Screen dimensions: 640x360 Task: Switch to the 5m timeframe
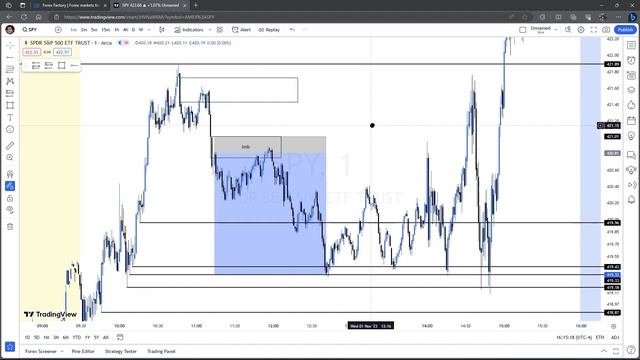pyautogui.click(x=94, y=30)
